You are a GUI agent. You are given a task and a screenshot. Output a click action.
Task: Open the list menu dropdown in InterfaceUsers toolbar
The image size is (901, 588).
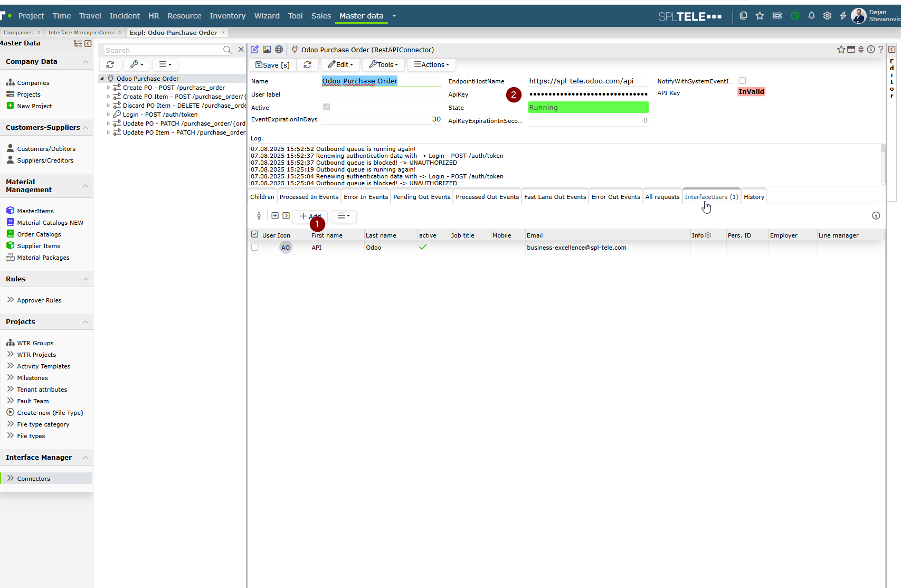point(344,216)
